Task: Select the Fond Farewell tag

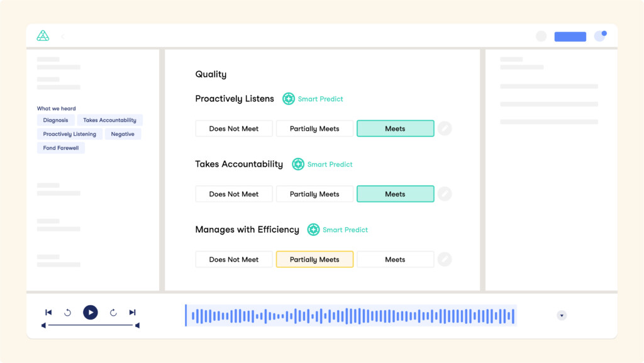Action: coord(60,148)
